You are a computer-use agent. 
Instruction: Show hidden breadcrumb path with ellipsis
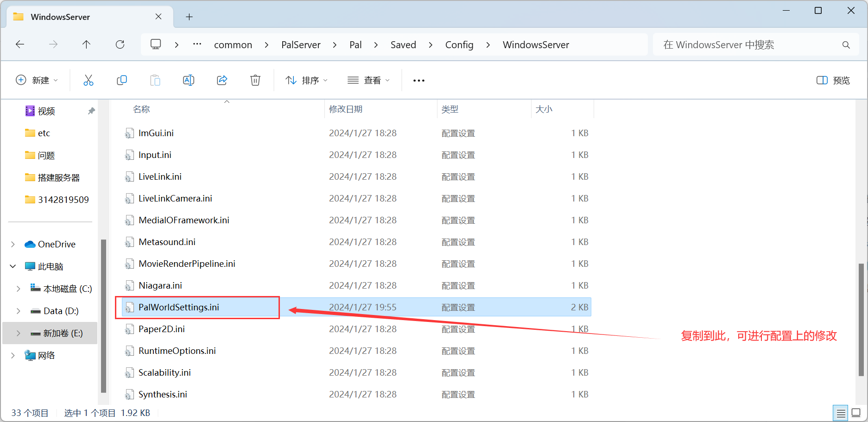click(x=197, y=44)
